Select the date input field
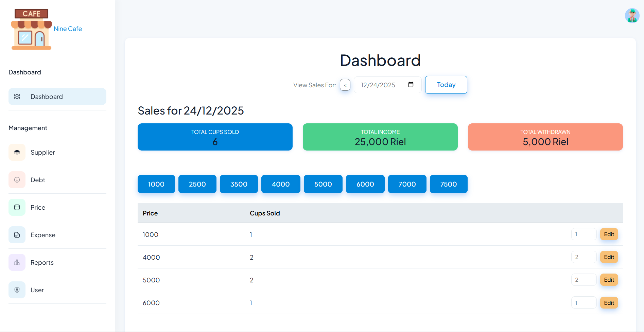The image size is (644, 332). tap(381, 85)
